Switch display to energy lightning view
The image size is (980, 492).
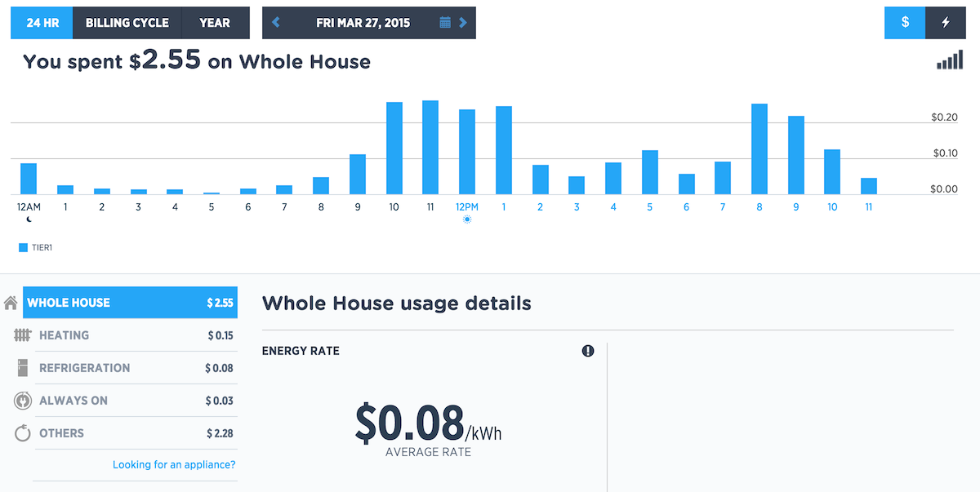pyautogui.click(x=946, y=23)
